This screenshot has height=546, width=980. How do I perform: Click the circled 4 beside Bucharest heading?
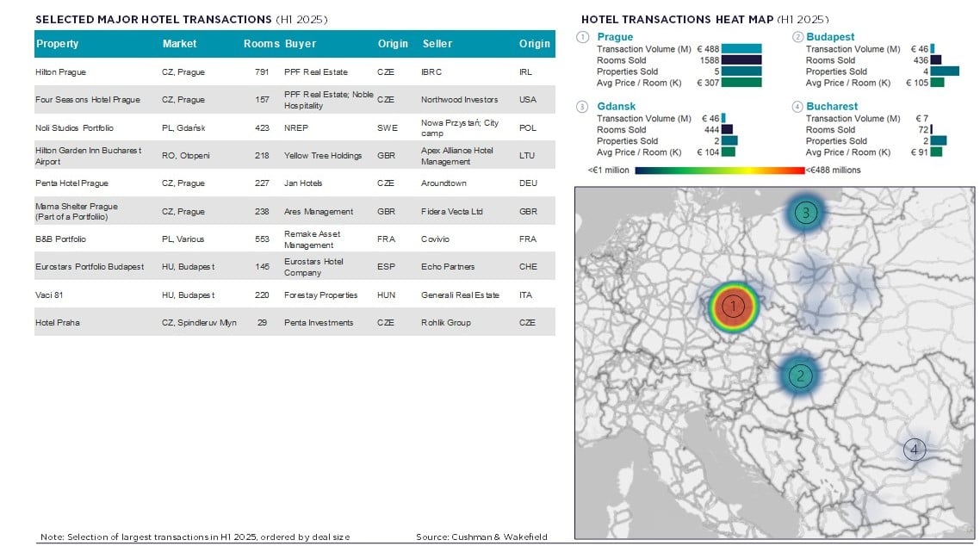coord(797,107)
